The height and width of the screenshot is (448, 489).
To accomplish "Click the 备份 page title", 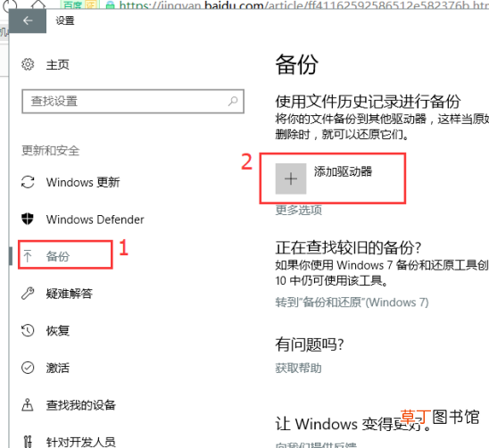I will click(x=297, y=64).
